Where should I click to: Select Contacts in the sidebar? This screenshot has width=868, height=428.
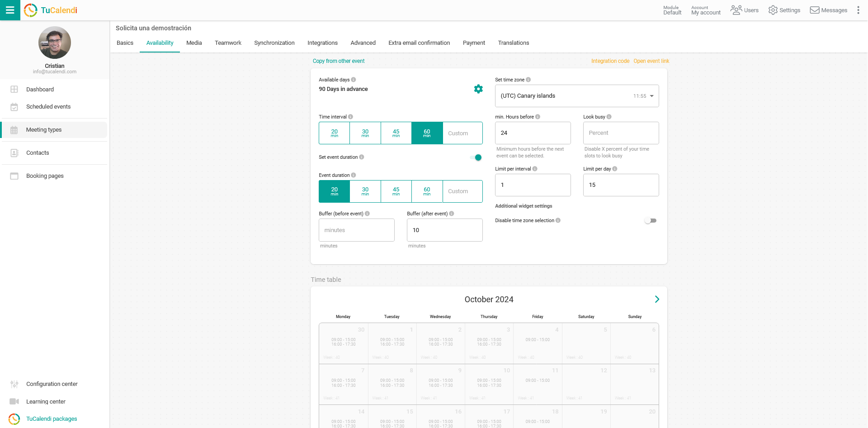pos(38,153)
